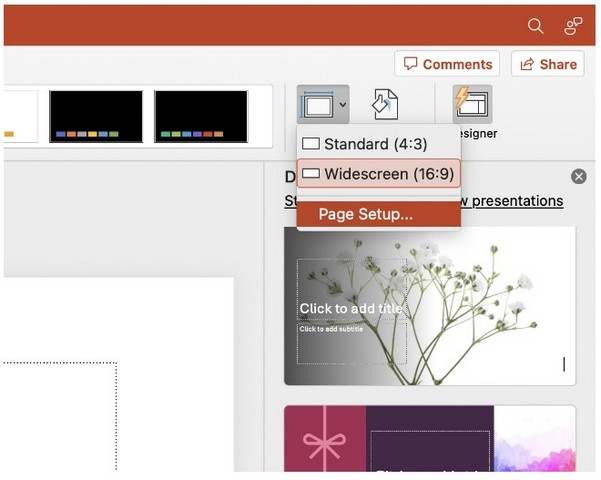Screen dimensions: 601x480
Task: Open the Comments pane
Action: (448, 64)
